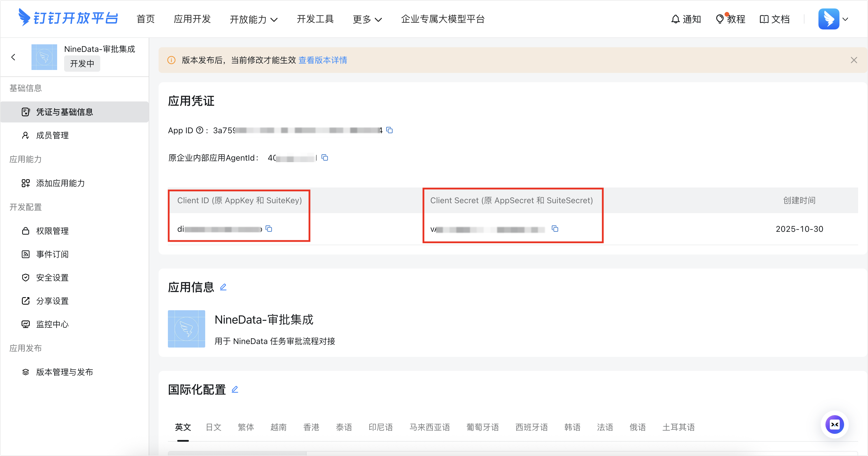Open the floating assistant chat button
This screenshot has height=456, width=868.
[x=834, y=424]
